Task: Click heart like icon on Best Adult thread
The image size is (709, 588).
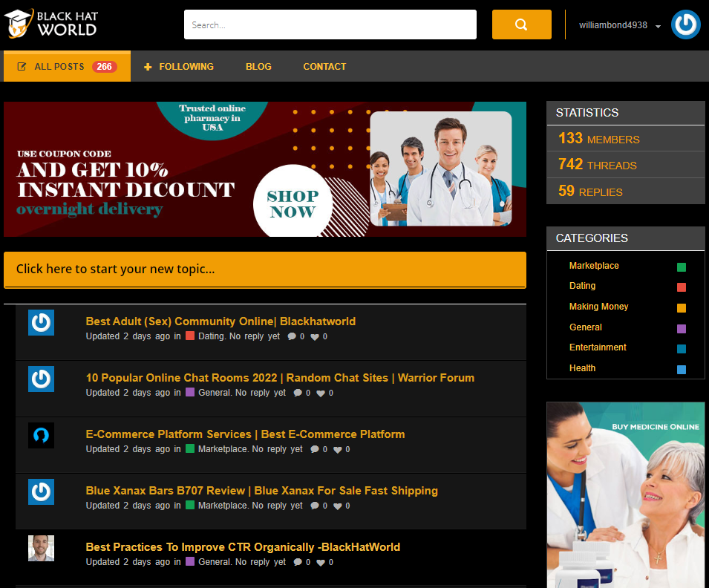Action: point(315,337)
